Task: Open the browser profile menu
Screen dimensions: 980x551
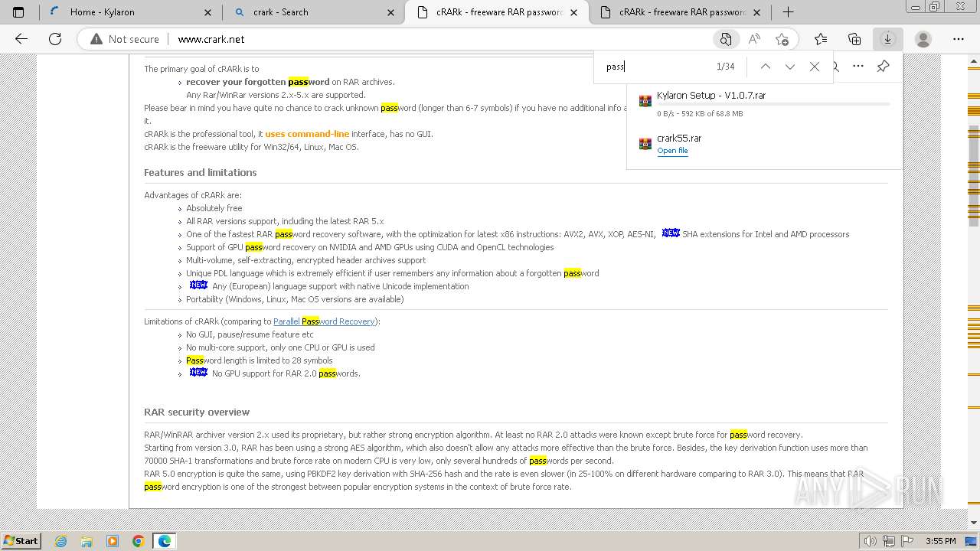Action: click(923, 39)
